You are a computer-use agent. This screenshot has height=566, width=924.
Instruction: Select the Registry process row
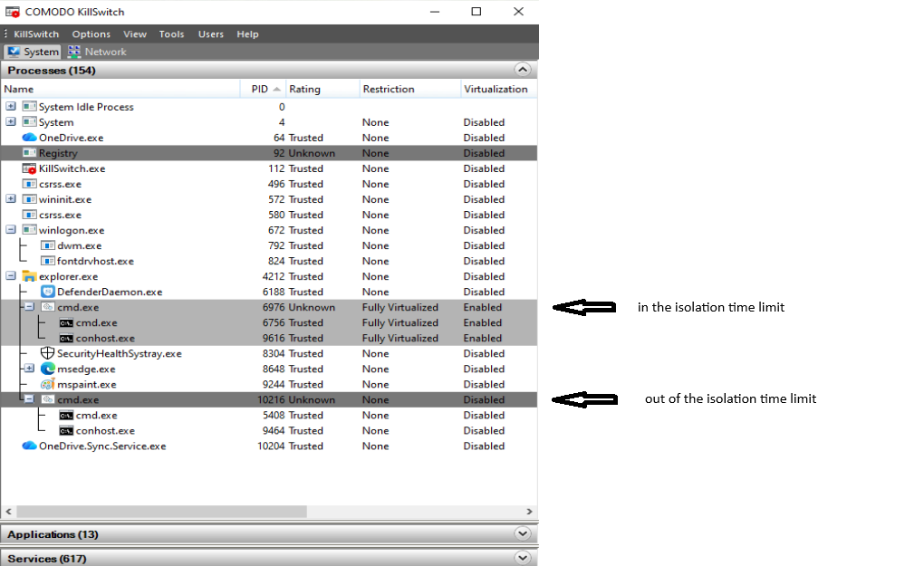click(269, 153)
